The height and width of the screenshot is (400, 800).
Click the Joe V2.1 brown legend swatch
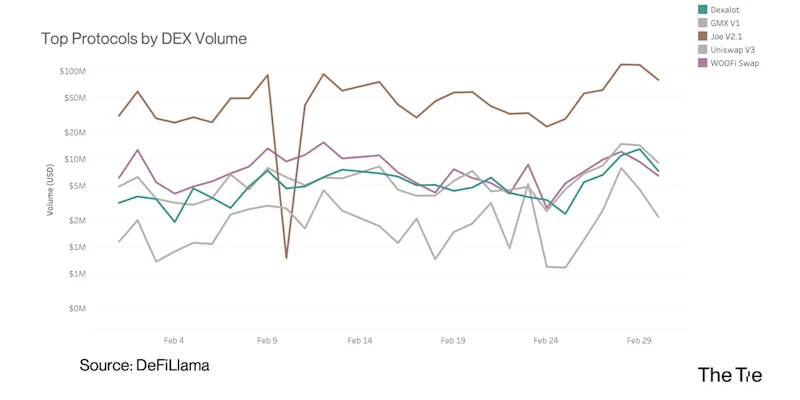pyautogui.click(x=703, y=36)
